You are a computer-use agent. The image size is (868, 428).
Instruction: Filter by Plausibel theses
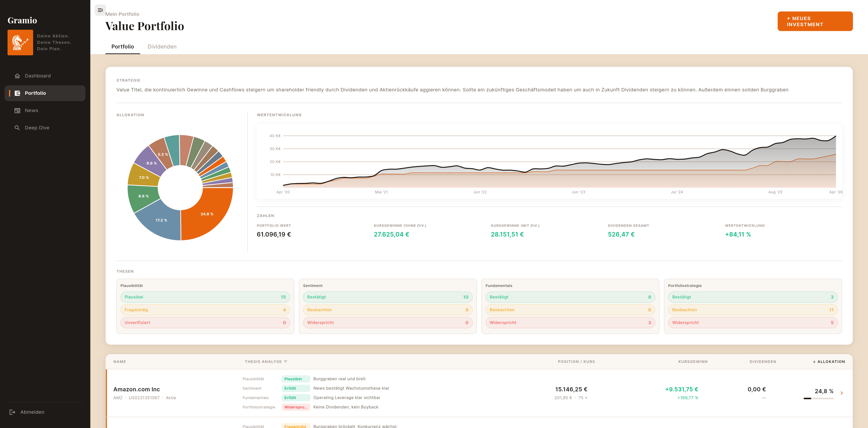[x=205, y=297]
